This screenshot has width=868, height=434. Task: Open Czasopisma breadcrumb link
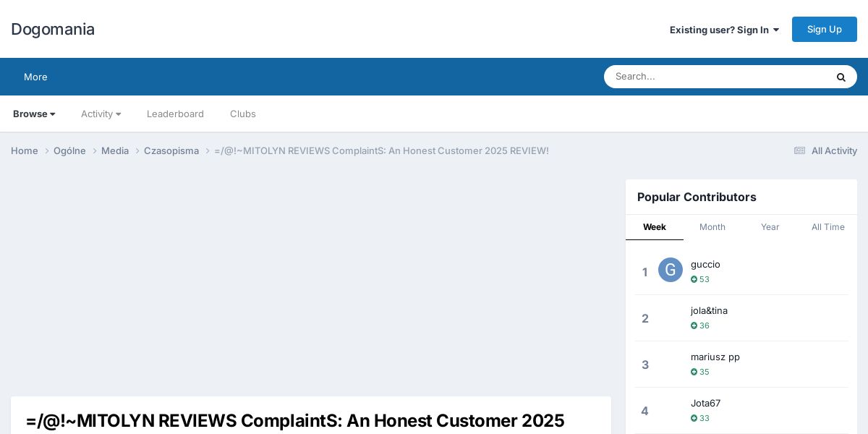point(171,150)
